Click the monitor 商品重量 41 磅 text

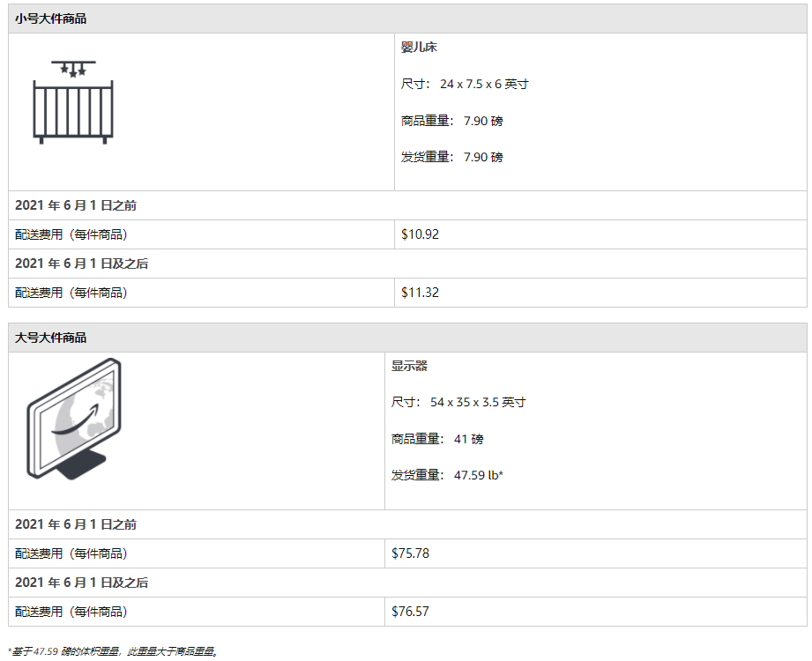437,439
